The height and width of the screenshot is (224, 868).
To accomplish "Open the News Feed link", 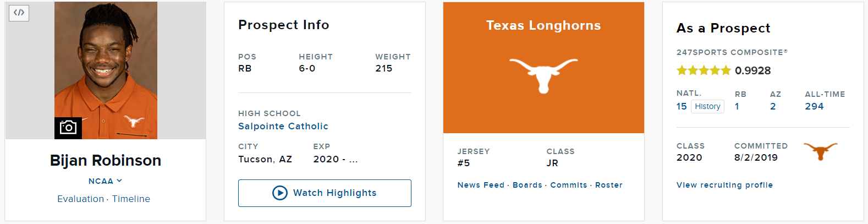I will click(x=481, y=185).
